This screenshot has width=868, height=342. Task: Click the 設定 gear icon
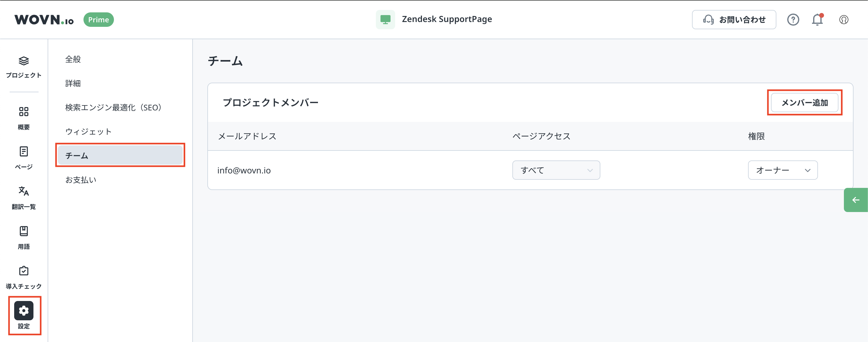24,311
